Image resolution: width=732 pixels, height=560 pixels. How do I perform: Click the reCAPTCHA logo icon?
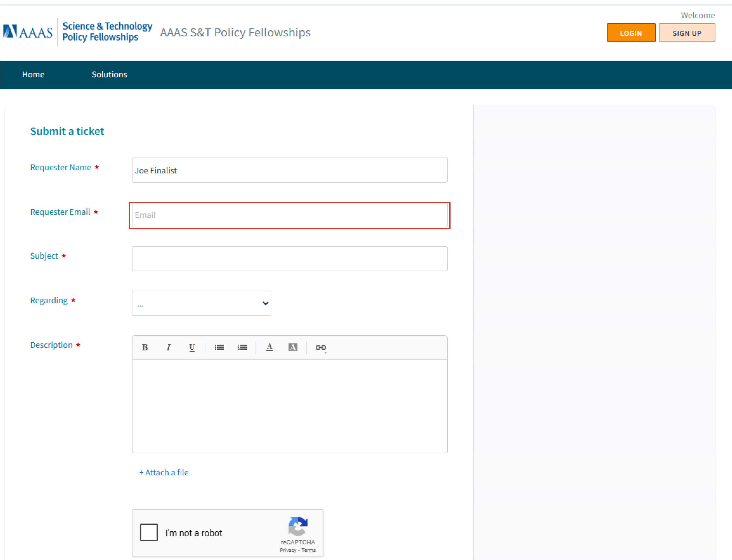point(297,526)
